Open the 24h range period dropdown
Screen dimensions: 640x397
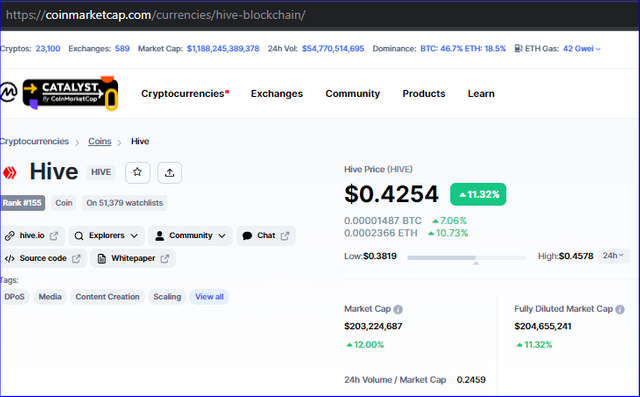point(613,256)
